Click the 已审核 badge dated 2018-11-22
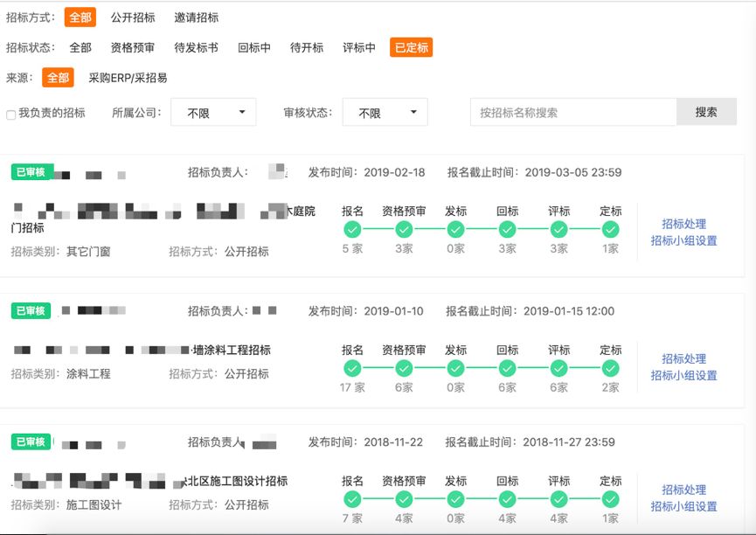Screen dimensions: 756x535 pos(31,441)
